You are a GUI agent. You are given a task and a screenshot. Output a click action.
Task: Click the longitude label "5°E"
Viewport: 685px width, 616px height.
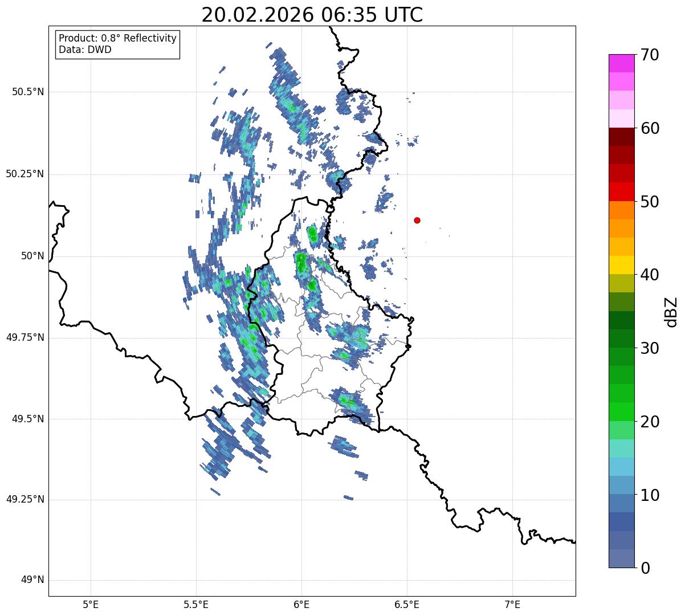coord(91,605)
